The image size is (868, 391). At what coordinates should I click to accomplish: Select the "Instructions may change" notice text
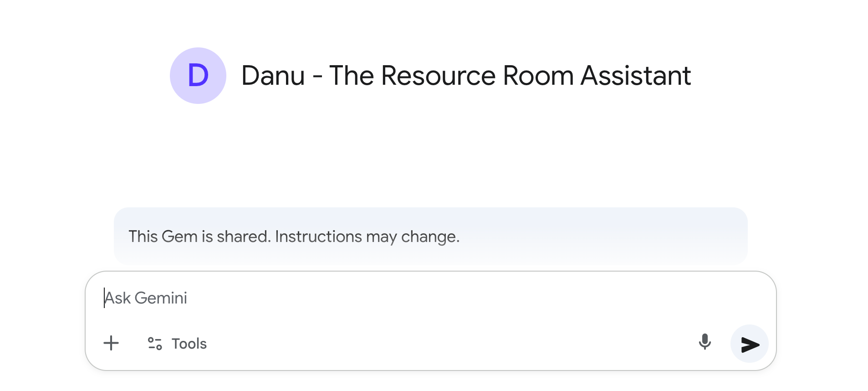click(x=367, y=237)
